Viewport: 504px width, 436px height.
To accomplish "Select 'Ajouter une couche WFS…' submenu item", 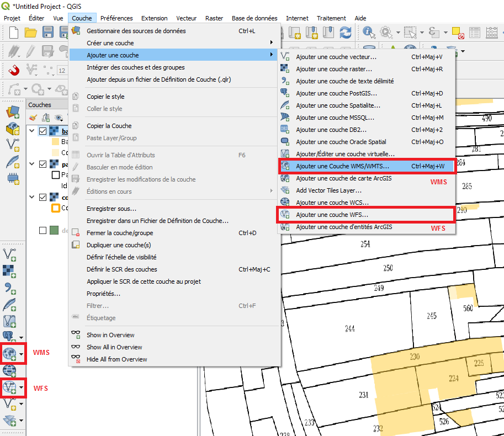I will click(x=367, y=215).
